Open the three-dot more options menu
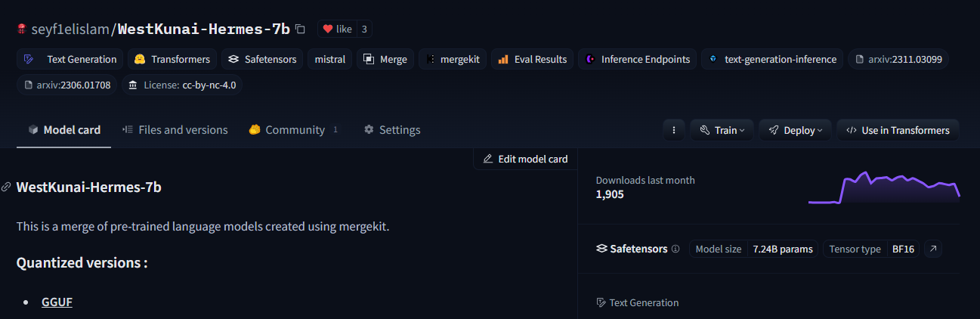980x319 pixels. point(673,130)
